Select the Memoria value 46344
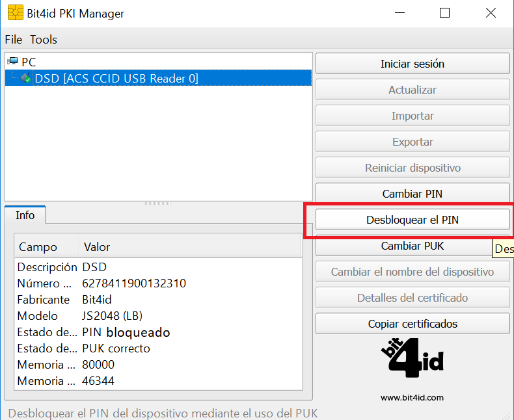Screen dimensions: 514x420 click(x=98, y=381)
